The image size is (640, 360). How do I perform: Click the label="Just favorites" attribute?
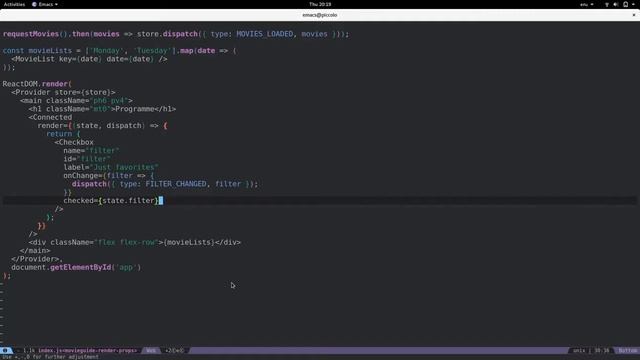coord(111,167)
